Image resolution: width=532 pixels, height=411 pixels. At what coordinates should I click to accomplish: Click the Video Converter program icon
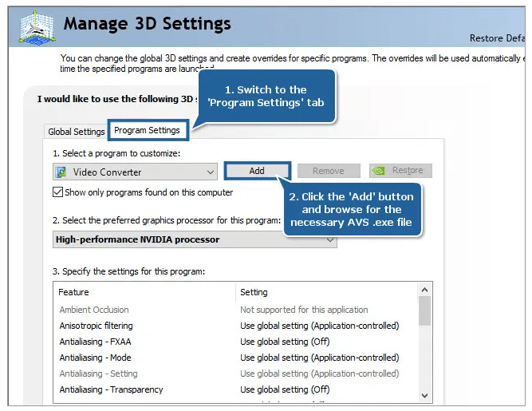click(61, 172)
